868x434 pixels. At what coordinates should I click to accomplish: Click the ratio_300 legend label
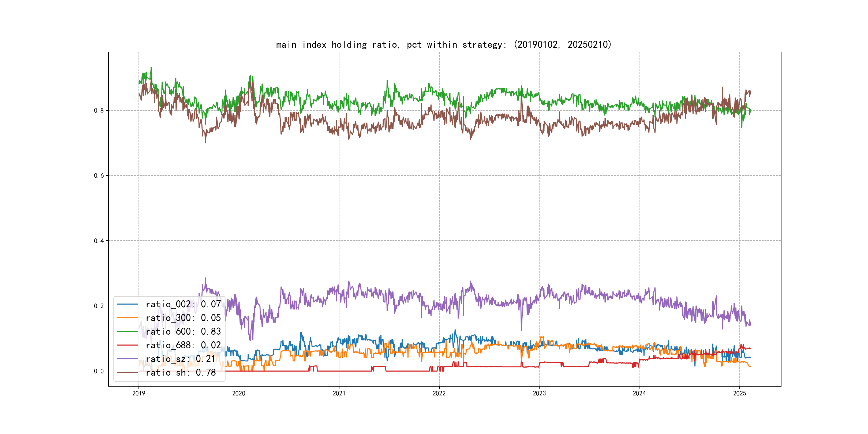(x=183, y=318)
